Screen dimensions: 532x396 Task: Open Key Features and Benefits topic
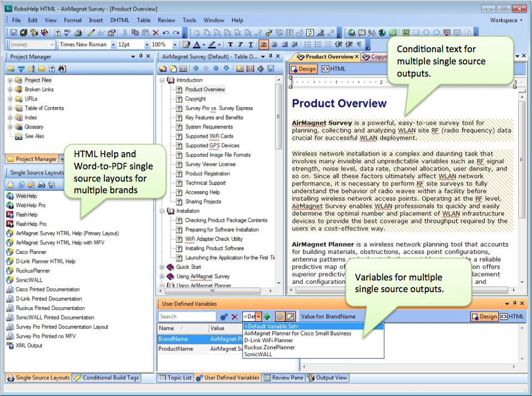tap(214, 118)
